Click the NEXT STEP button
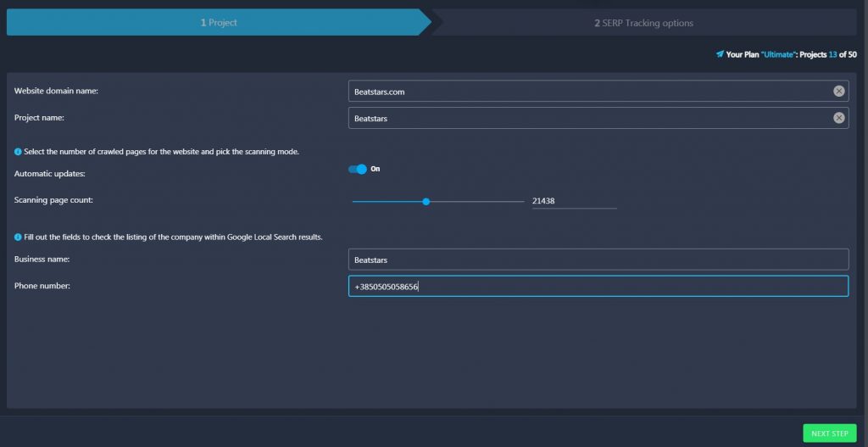This screenshot has height=447, width=868. coord(829,433)
